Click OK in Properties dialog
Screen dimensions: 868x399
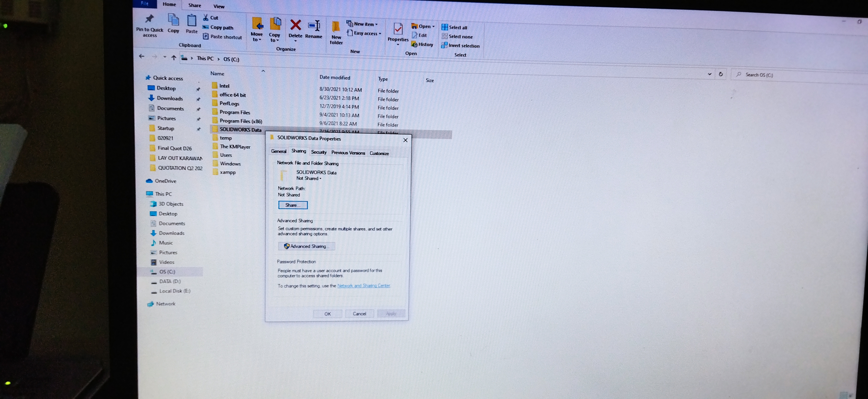click(x=327, y=314)
